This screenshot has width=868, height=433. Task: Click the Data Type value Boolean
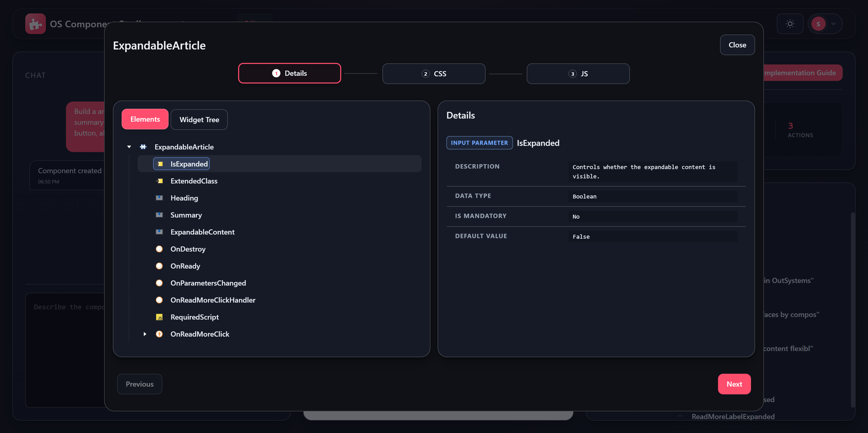653,196
